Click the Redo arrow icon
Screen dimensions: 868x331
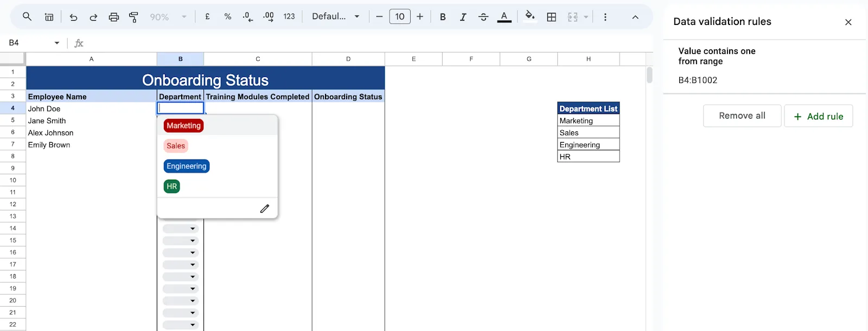[93, 17]
